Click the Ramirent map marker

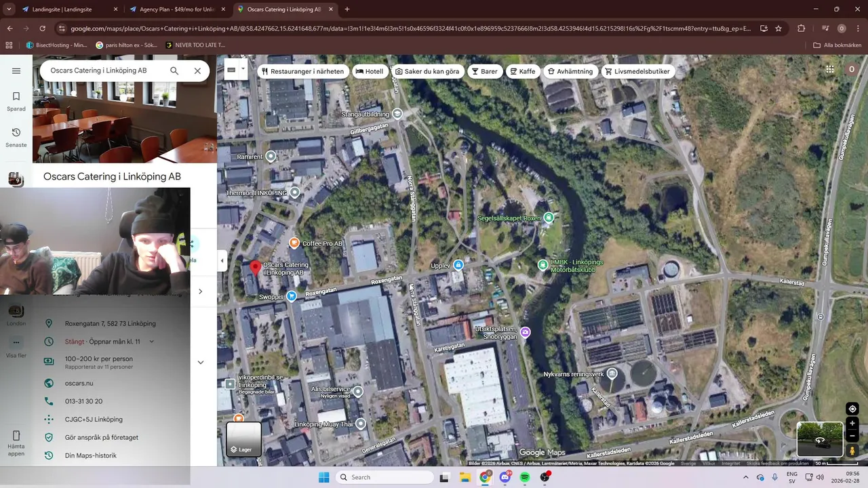[271, 157]
